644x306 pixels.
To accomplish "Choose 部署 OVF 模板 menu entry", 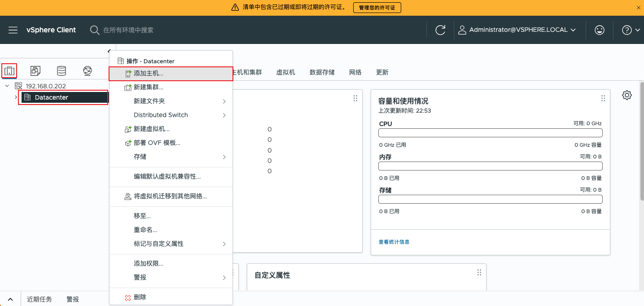I will [171, 143].
